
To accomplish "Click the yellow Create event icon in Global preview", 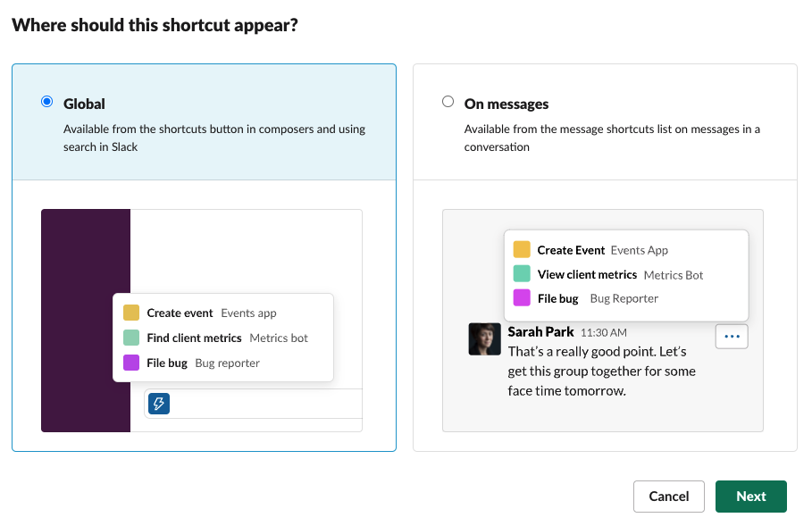I will 131,313.
